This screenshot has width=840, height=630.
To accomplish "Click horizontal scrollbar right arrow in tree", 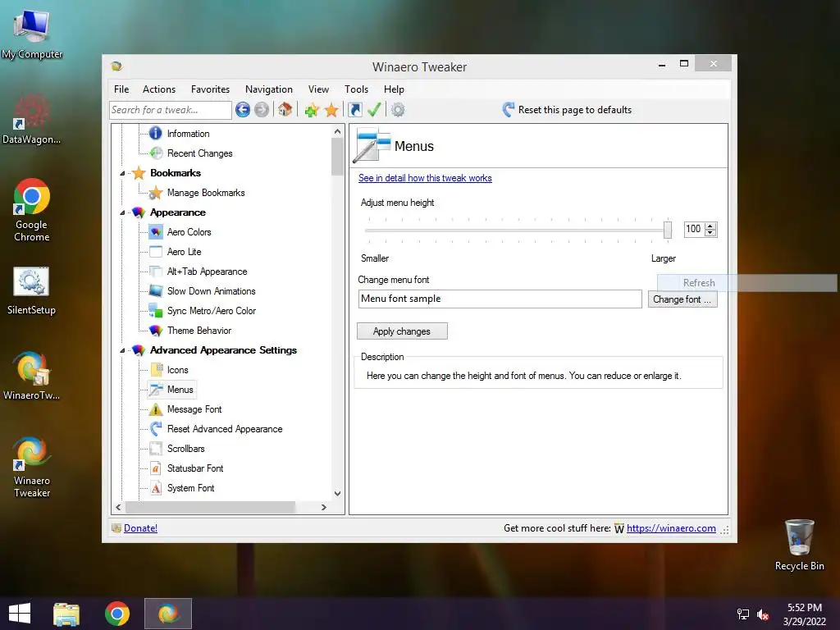I will pos(323,507).
